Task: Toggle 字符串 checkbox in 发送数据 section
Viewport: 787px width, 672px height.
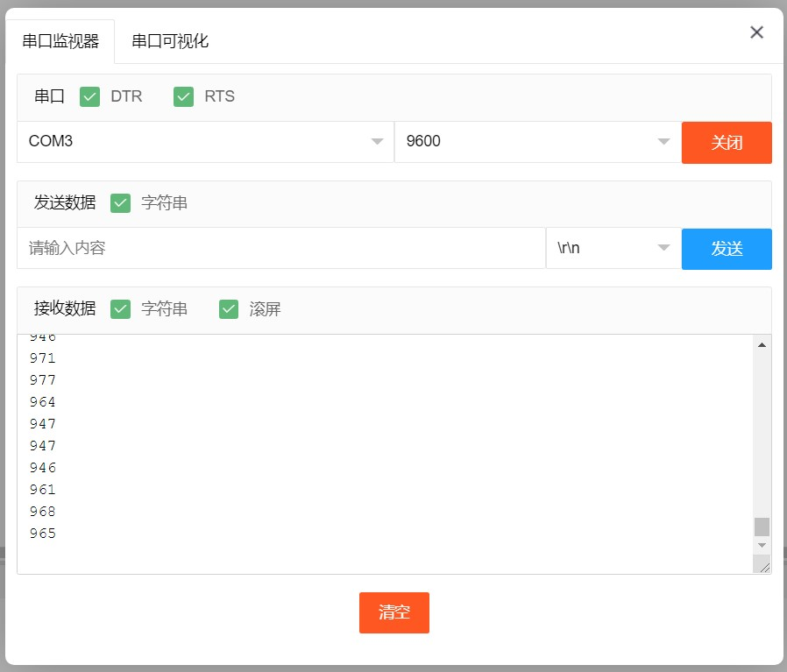Action: click(120, 203)
